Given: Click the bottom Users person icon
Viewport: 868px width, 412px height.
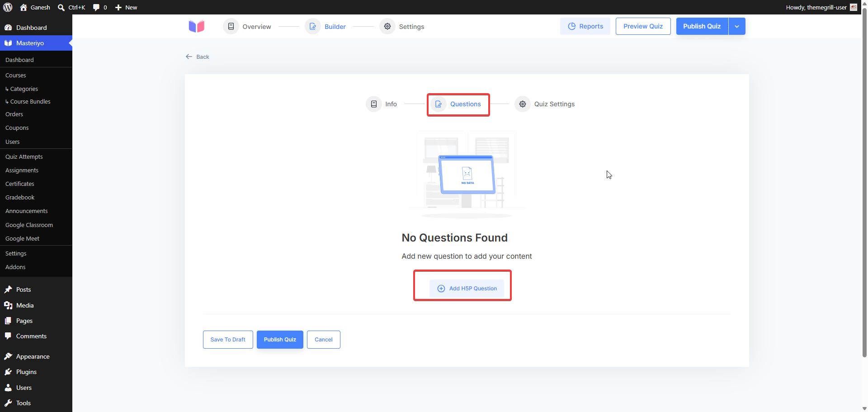Looking at the screenshot, I should pyautogui.click(x=8, y=388).
